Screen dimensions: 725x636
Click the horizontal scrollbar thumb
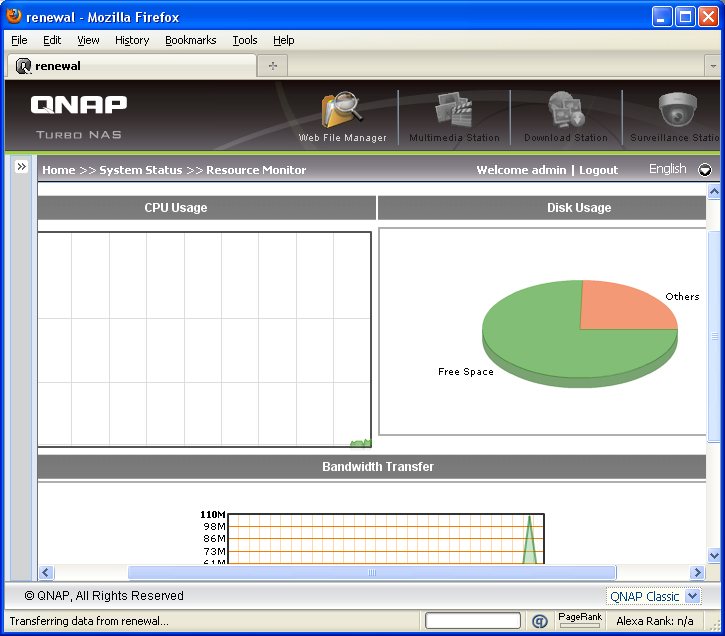pyautogui.click(x=371, y=573)
